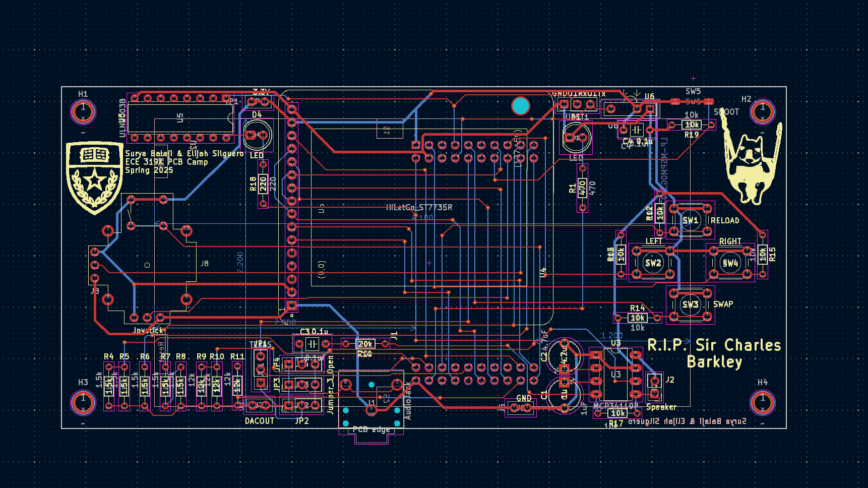Select the 'RELOAD' silkscreen text
Screen dimensions: 868x488
(x=725, y=221)
